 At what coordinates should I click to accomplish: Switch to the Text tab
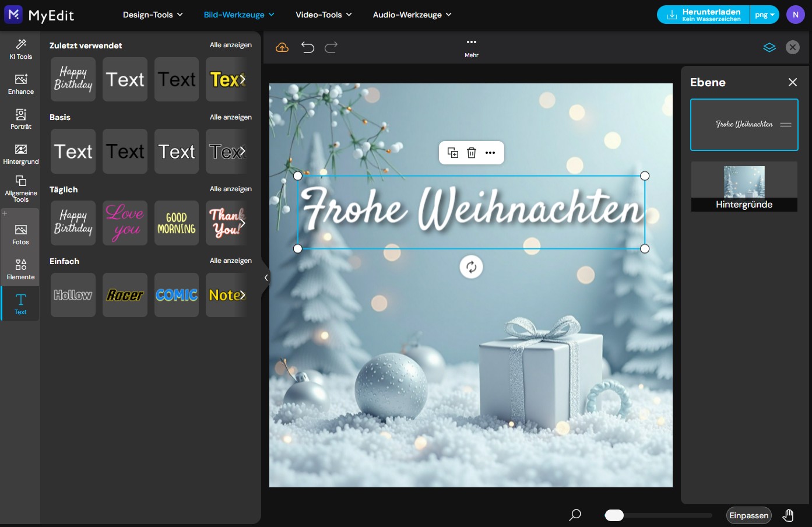click(x=20, y=303)
